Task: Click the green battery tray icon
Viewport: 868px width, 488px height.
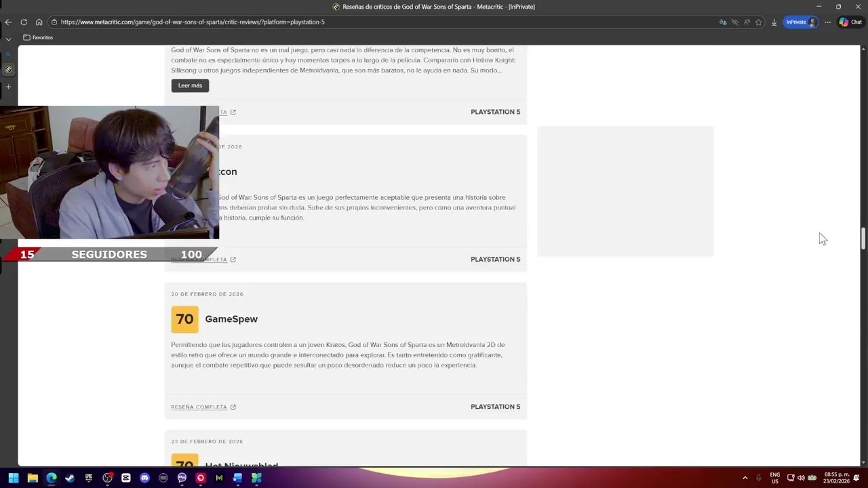Action: pyautogui.click(x=812, y=478)
